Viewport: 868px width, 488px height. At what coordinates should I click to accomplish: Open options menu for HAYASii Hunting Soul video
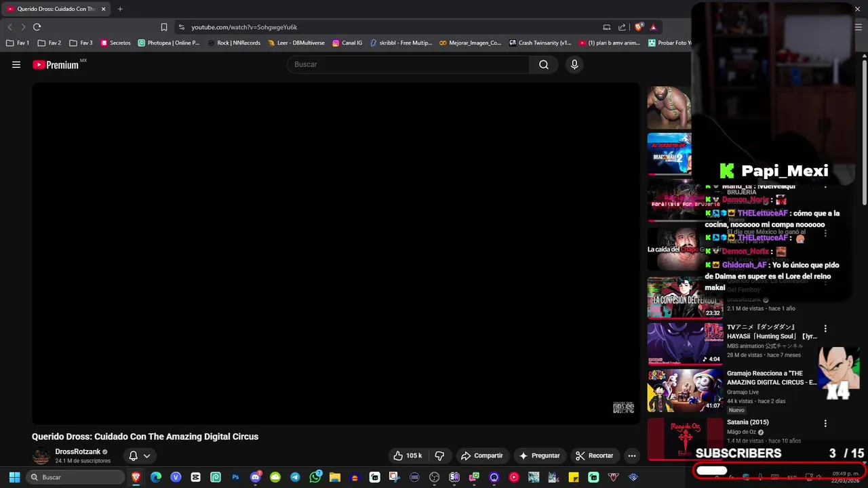825,329
